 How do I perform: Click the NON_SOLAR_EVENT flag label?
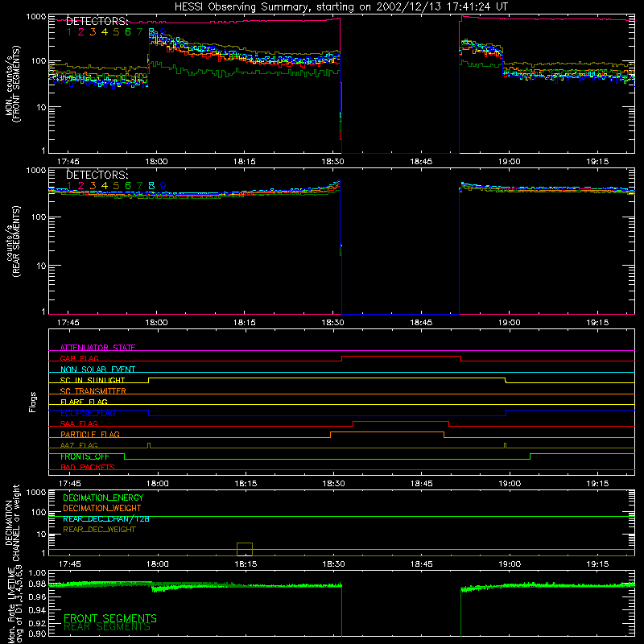click(x=97, y=369)
